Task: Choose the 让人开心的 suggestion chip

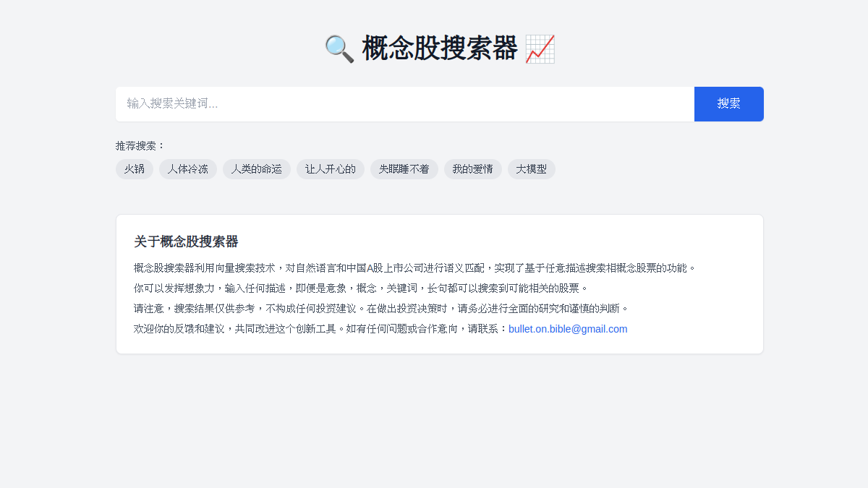Action: [x=331, y=169]
